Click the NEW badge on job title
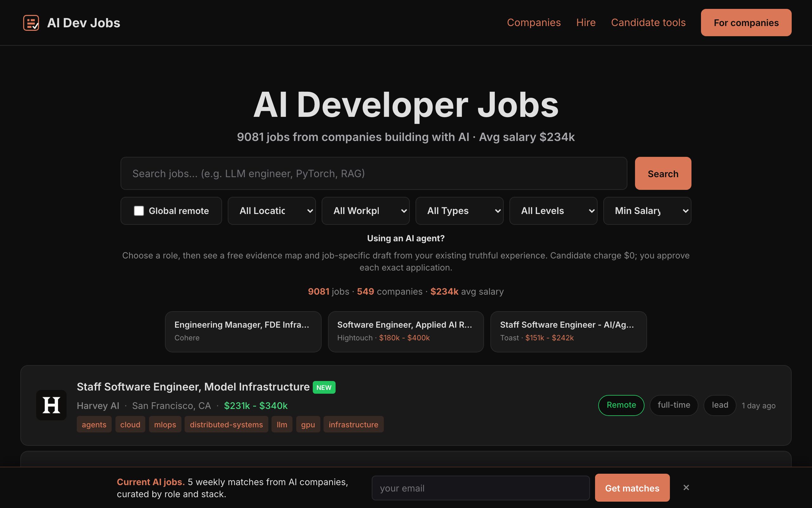The image size is (812, 508). tap(324, 387)
